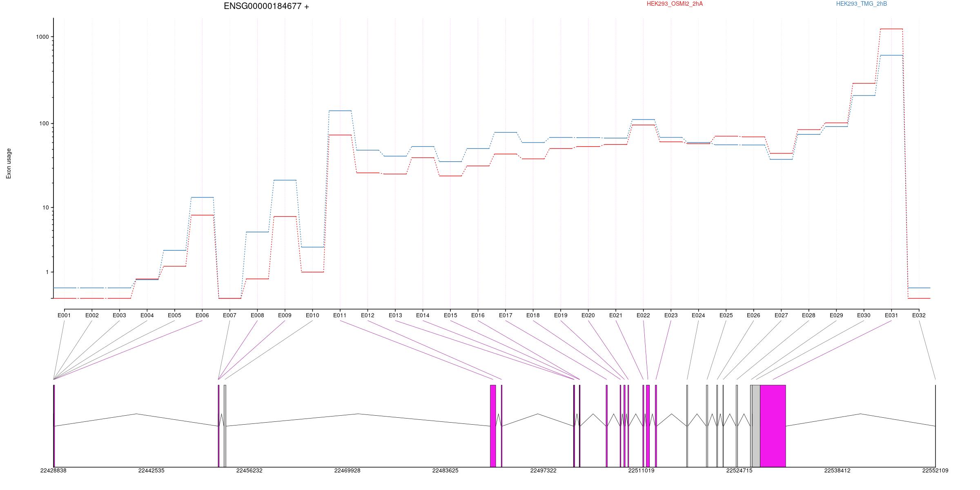This screenshot has width=980, height=490.
Task: Select the HEK293_OSMI2_2hA legend label
Action: pos(675,4)
